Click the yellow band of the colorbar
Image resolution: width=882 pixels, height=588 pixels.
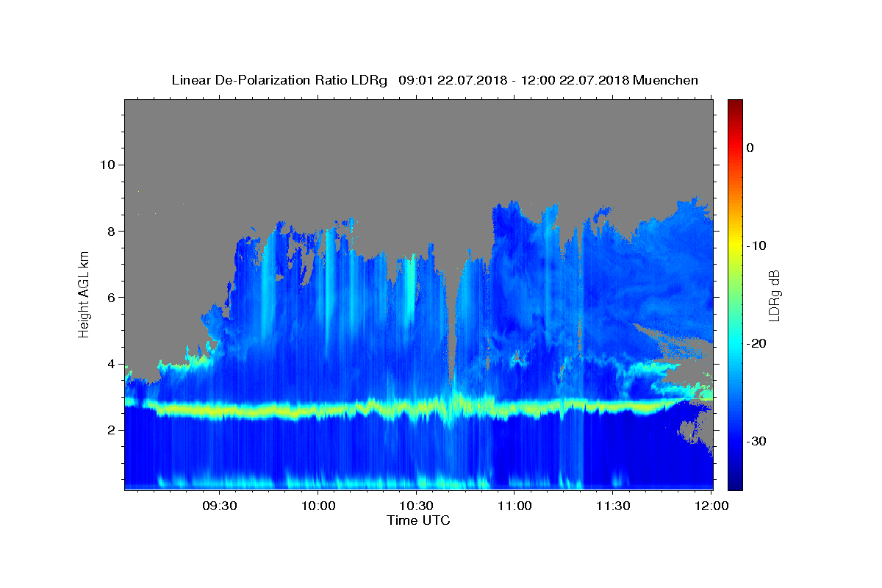coord(735,243)
